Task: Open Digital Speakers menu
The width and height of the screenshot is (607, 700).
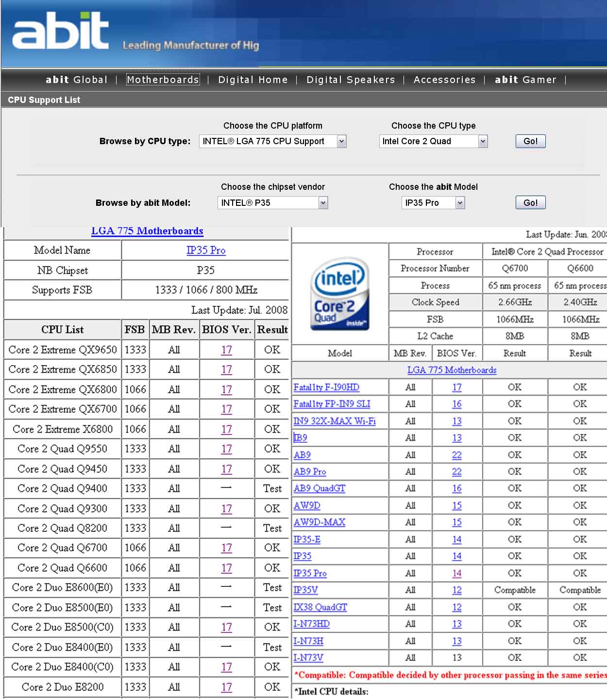Action: (351, 80)
